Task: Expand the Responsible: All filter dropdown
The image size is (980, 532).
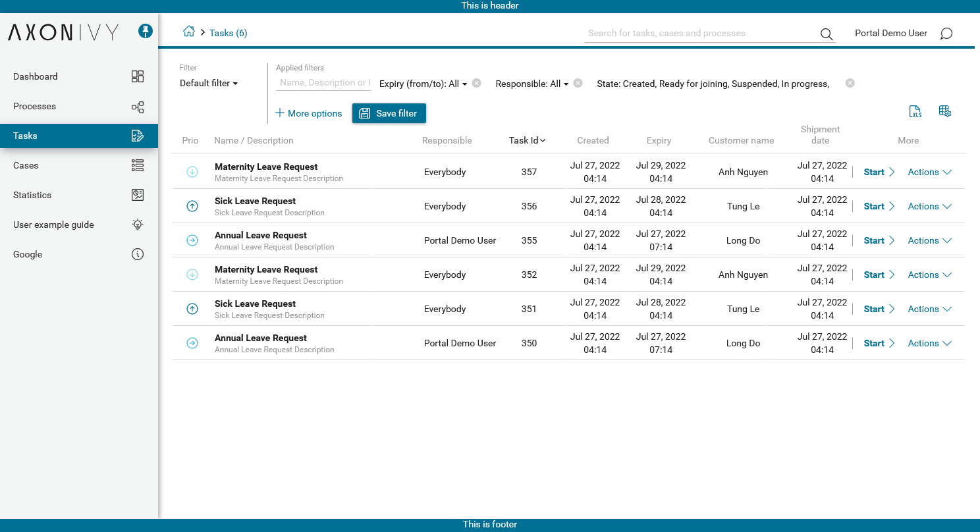Action: pyautogui.click(x=532, y=84)
